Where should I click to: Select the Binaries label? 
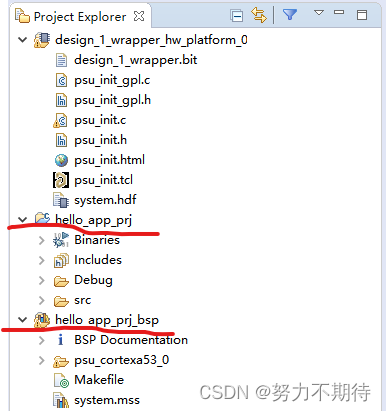tap(97, 240)
